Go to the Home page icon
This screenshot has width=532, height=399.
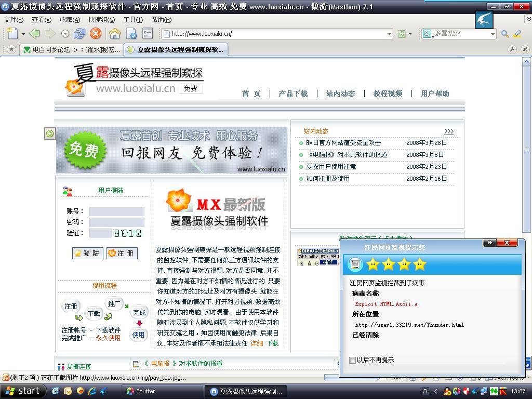115,34
